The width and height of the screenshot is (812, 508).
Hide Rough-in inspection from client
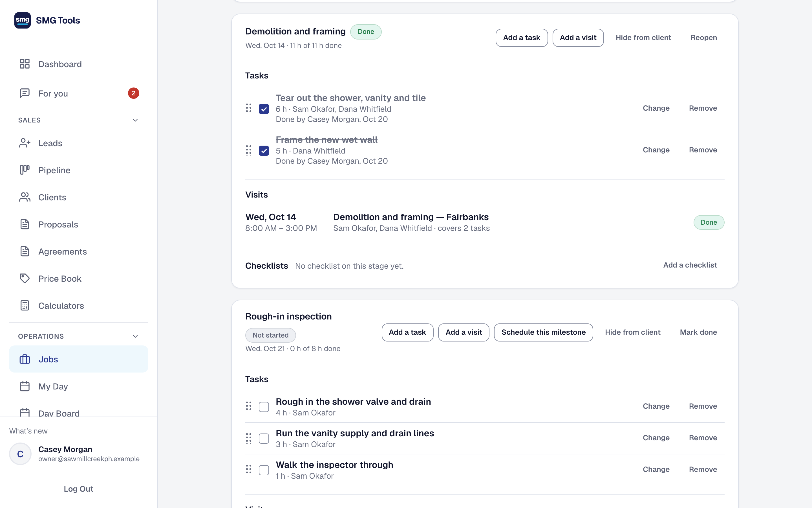[x=632, y=332]
